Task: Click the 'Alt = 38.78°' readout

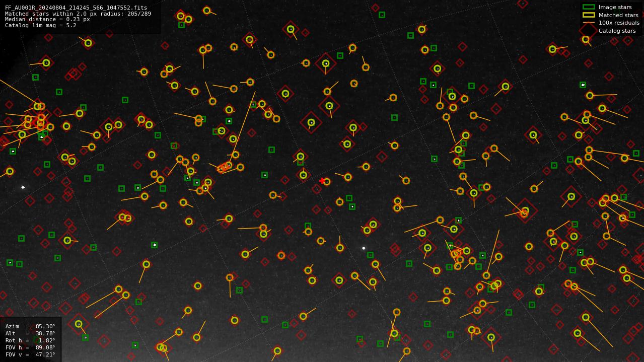Action: click(x=30, y=333)
